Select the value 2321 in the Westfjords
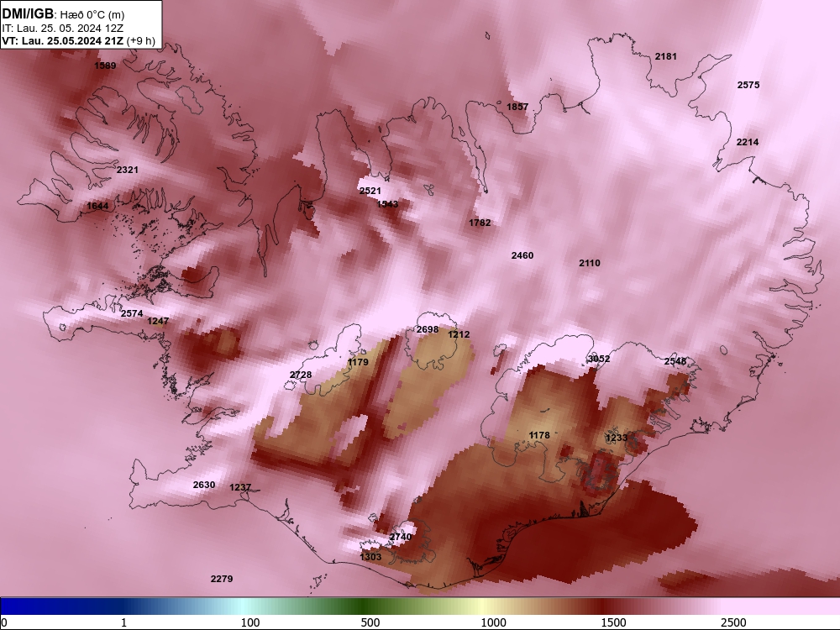 pyautogui.click(x=128, y=170)
